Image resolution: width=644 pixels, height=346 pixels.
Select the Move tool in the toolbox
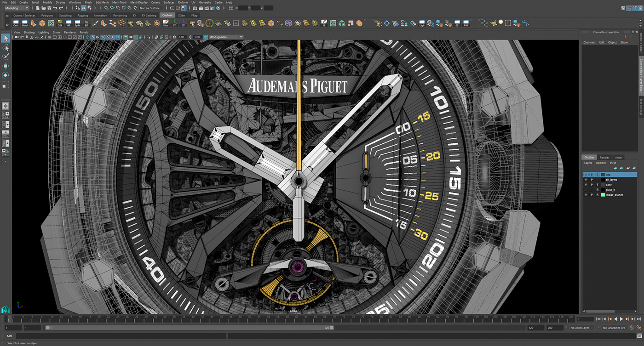click(x=6, y=67)
